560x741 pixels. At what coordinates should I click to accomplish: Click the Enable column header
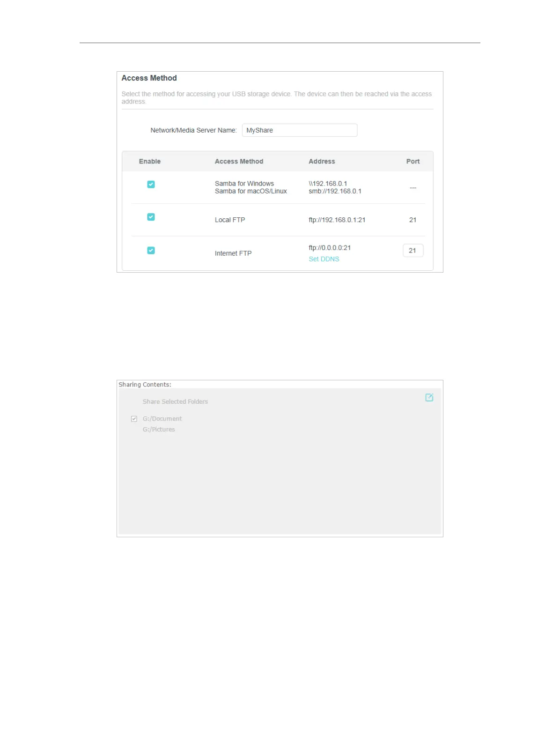pos(150,161)
